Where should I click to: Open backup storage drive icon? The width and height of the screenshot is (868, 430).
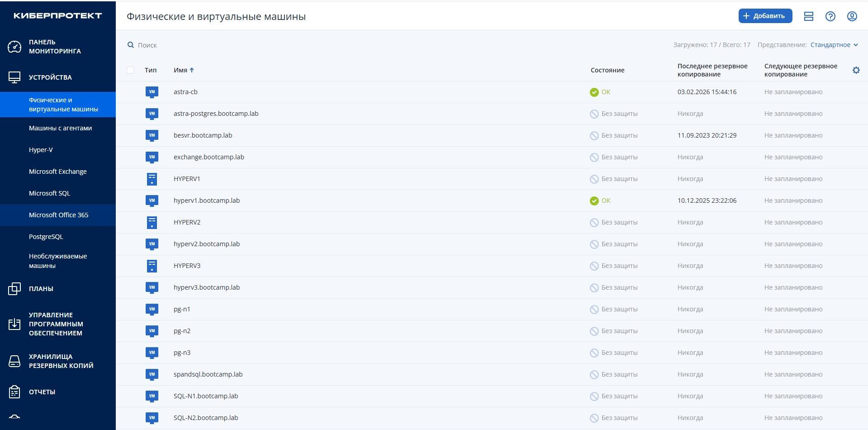tap(14, 361)
